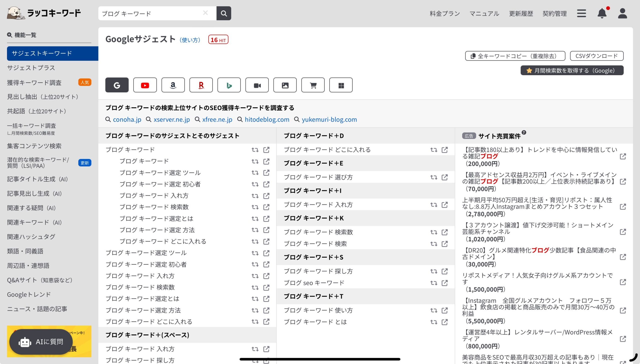Re-search ブログ キーワード 検索 row
640x364 pixels.
[433, 244]
